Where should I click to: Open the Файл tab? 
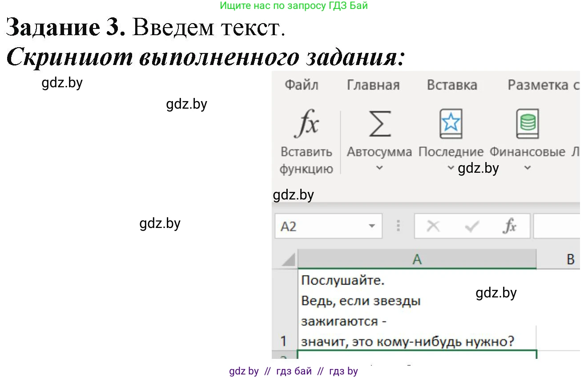tap(301, 85)
